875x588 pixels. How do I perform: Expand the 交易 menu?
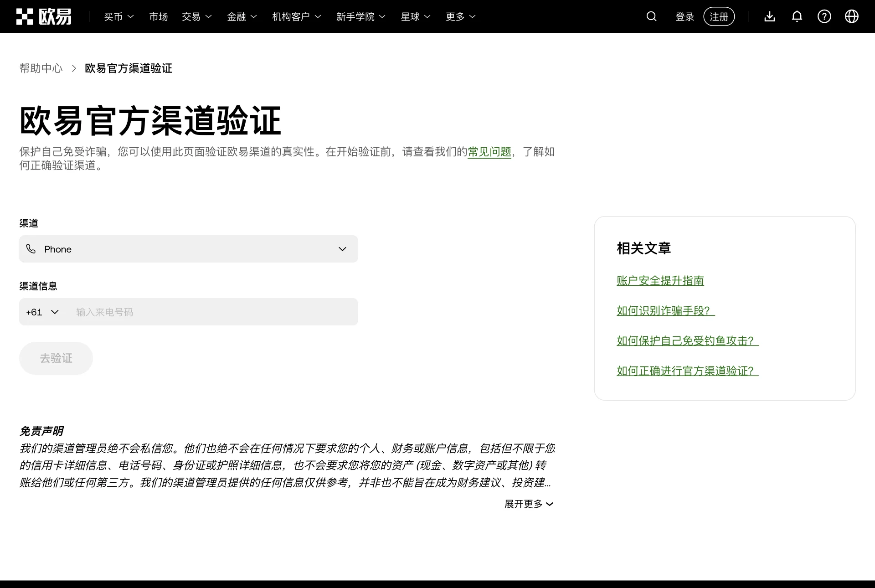point(197,17)
